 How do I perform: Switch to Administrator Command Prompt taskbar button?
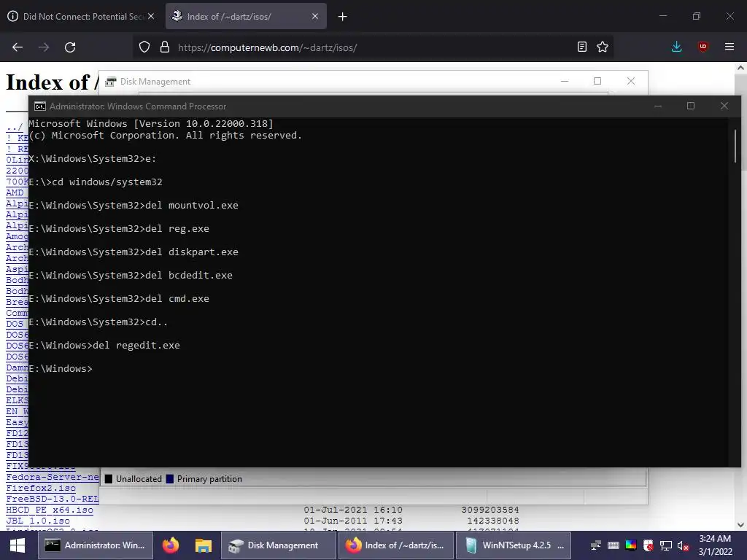(x=96, y=545)
